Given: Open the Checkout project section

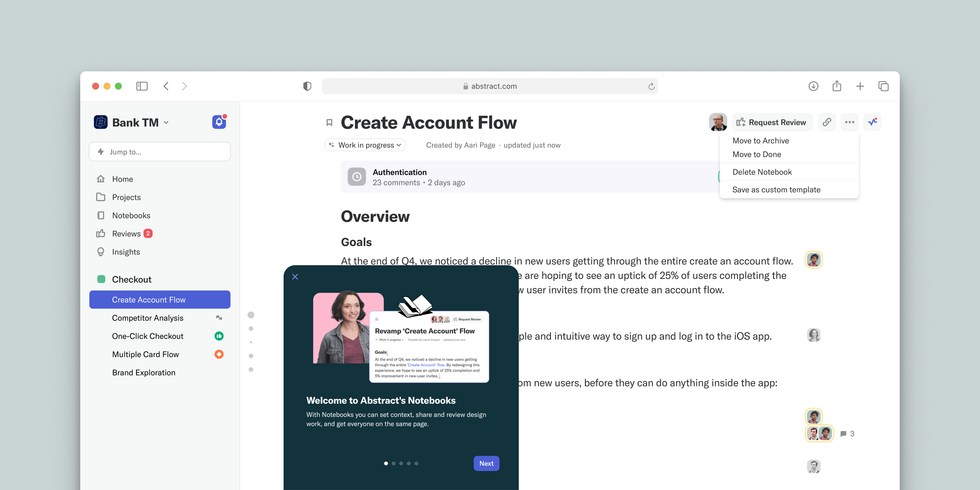Looking at the screenshot, I should pos(131,279).
